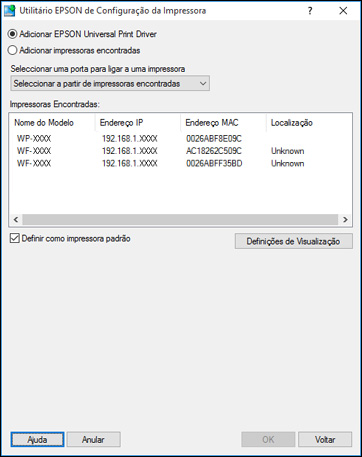Select Adicionar EPSON Universal Print Driver
This screenshot has width=362, height=457.
point(82,34)
